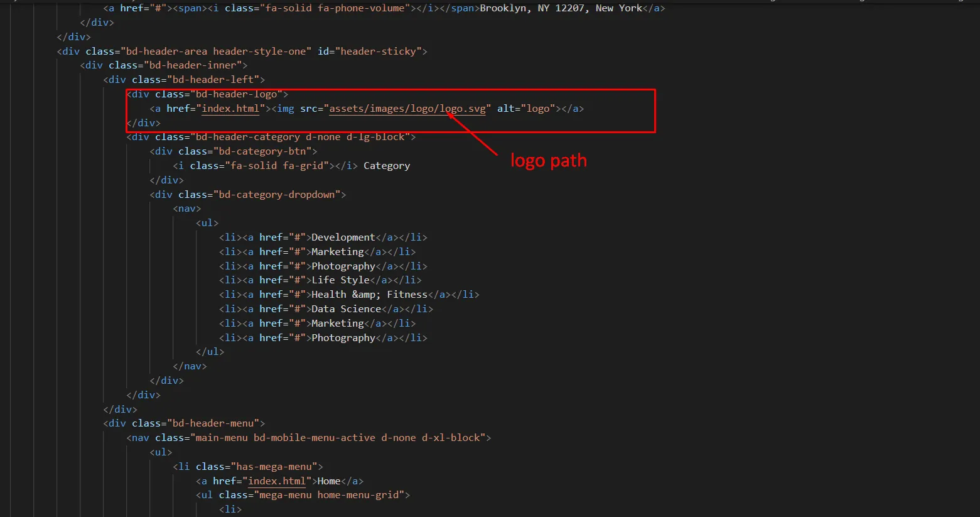980x517 pixels.
Task: Click the red "logo path" annotation label
Action: coord(548,161)
